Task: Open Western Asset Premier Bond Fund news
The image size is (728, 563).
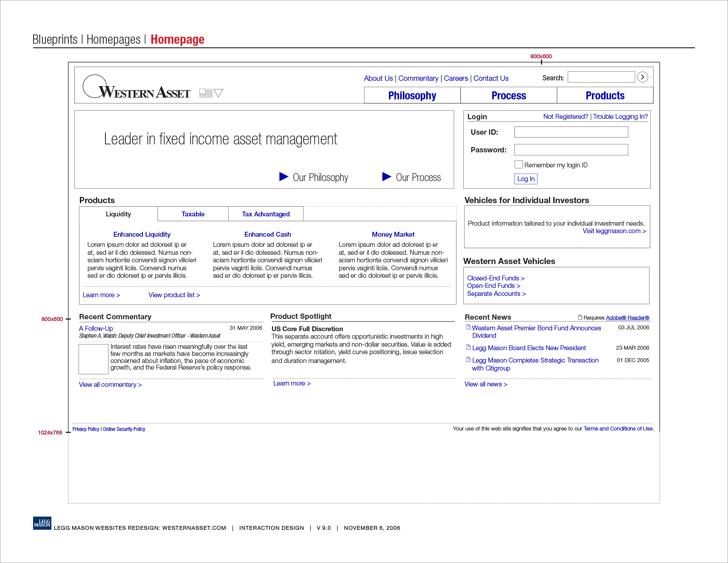Action: [537, 332]
